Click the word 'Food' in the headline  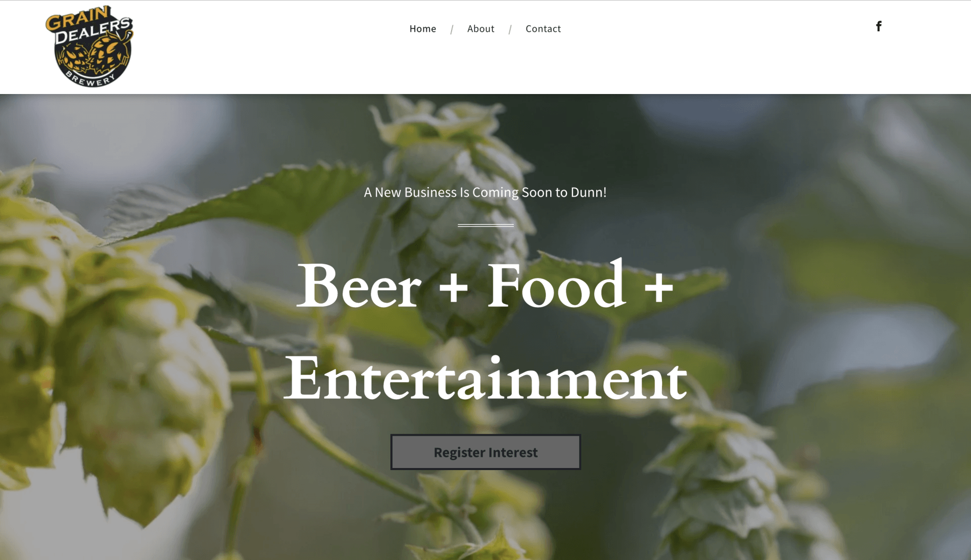[557, 286]
